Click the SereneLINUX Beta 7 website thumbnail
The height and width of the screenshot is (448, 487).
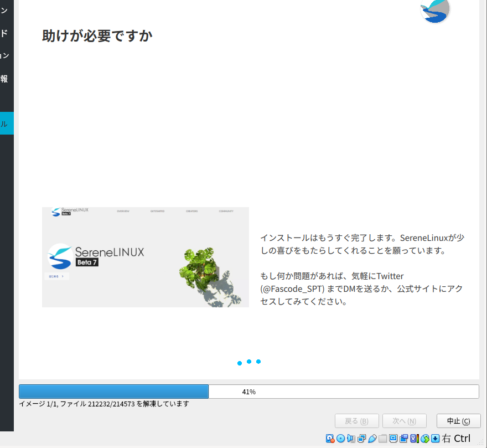coord(146,257)
